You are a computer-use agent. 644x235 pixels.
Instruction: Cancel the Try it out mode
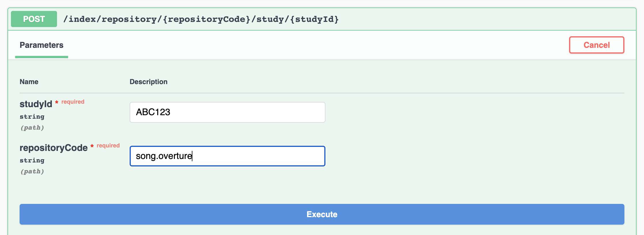click(x=596, y=45)
